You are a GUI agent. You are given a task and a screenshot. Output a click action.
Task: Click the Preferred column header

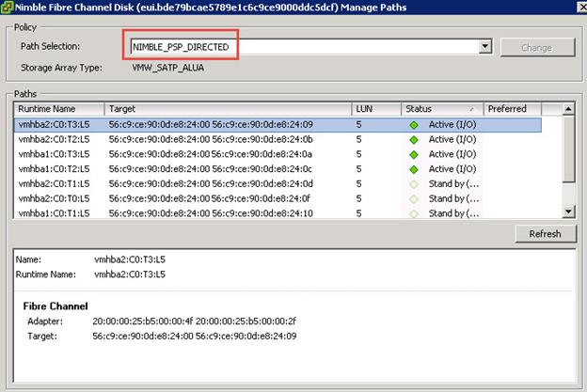tap(513, 109)
